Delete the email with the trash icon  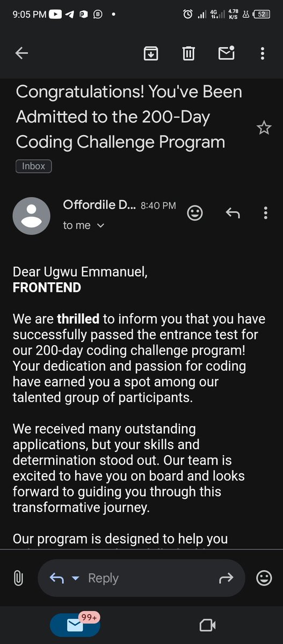pyautogui.click(x=188, y=53)
